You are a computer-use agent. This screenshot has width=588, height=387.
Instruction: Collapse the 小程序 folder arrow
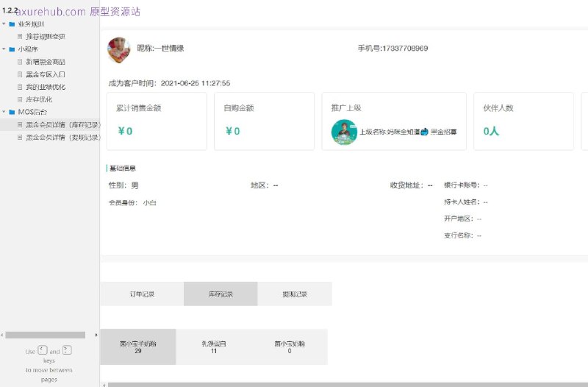[x=4, y=49]
